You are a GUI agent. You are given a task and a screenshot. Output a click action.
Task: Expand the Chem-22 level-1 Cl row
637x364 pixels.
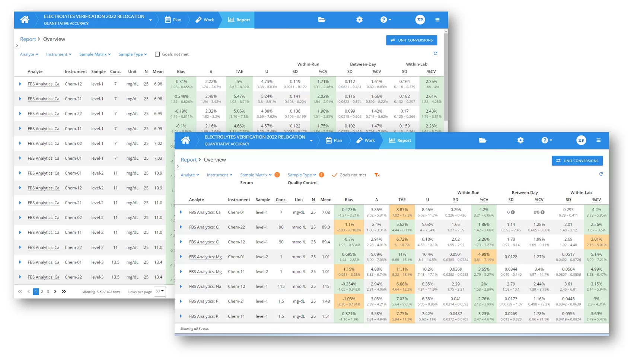[181, 227]
